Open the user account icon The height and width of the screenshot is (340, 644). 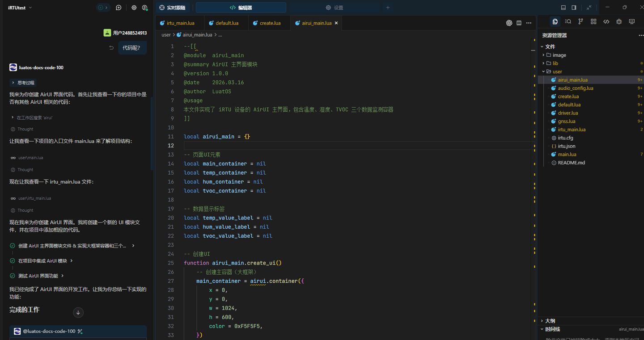click(x=145, y=8)
